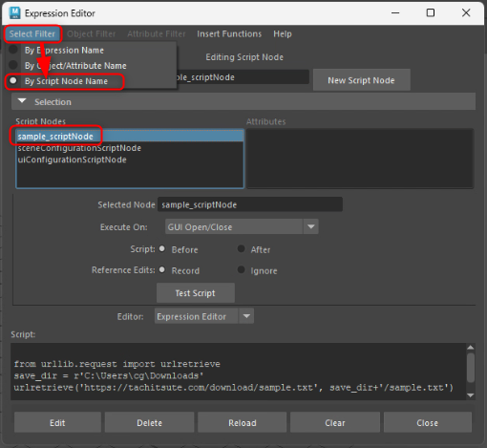Click the empty Attributes list box
The width and height of the screenshot is (487, 448).
point(360,159)
